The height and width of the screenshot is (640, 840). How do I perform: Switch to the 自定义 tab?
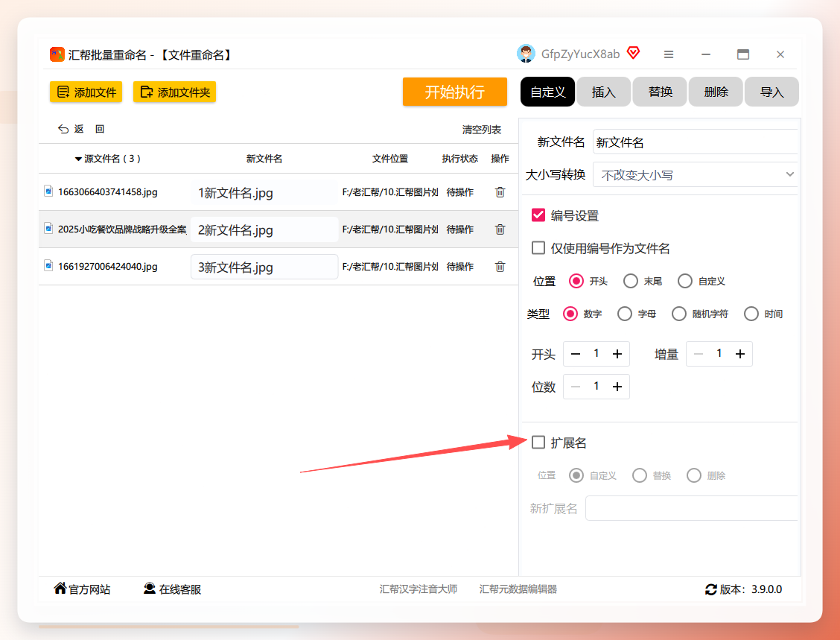547,92
